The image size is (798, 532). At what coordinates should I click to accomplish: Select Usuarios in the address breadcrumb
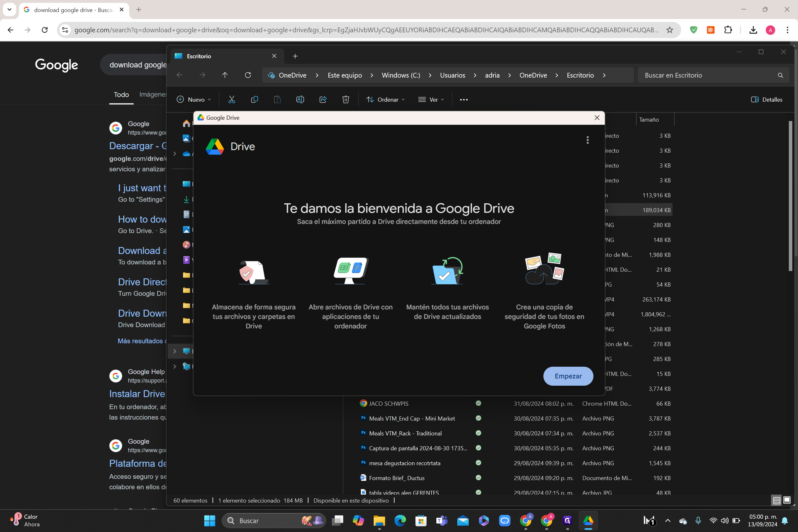coord(452,75)
